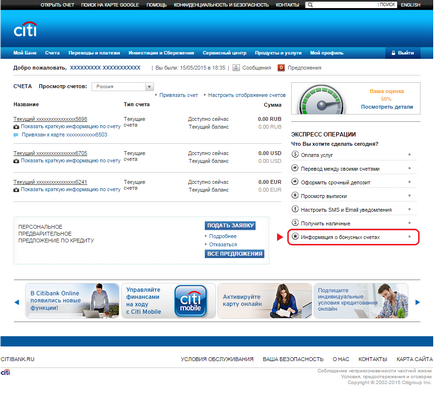This screenshot has height=398, width=434.
Task: Click the score gauge meter graphic
Action: tap(321, 100)
